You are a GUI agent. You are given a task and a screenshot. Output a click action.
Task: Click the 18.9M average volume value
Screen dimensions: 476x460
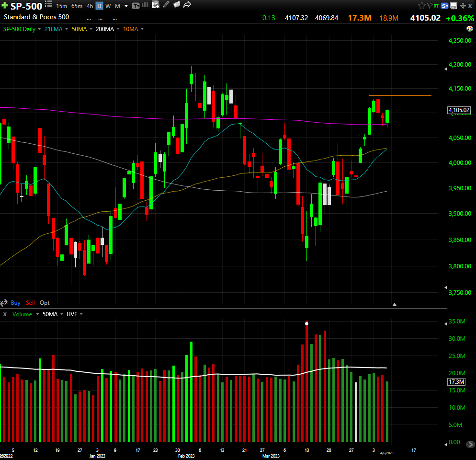pyautogui.click(x=389, y=18)
